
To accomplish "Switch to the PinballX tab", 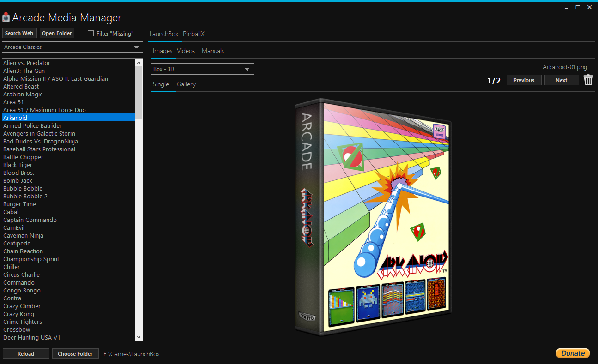I will click(x=193, y=34).
